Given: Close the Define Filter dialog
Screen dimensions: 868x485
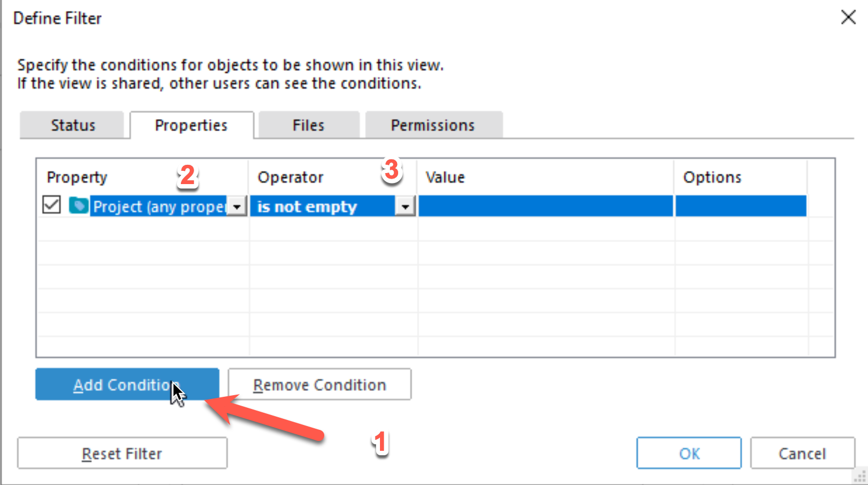Looking at the screenshot, I should click(x=848, y=17).
